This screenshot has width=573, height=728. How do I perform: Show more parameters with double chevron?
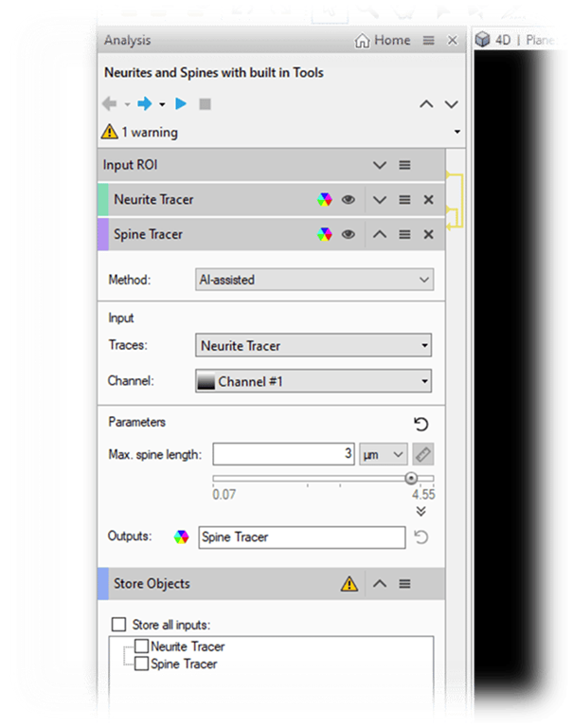coord(421,511)
